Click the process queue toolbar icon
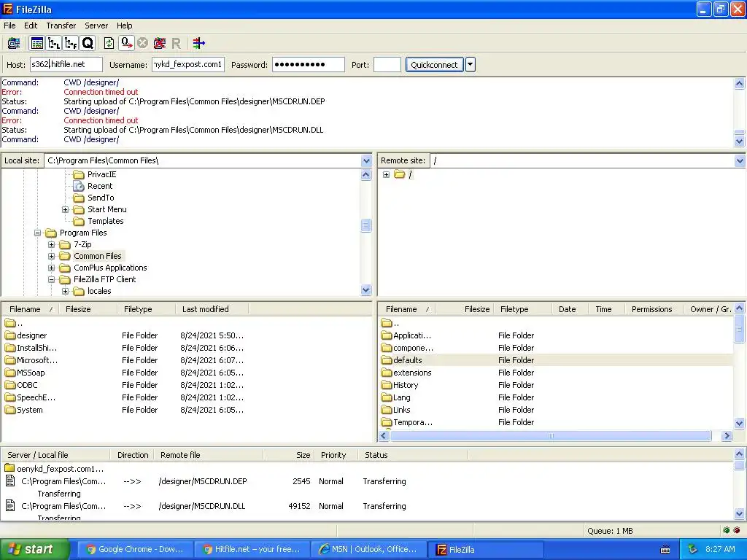Image resolution: width=747 pixels, height=560 pixels. (126, 43)
